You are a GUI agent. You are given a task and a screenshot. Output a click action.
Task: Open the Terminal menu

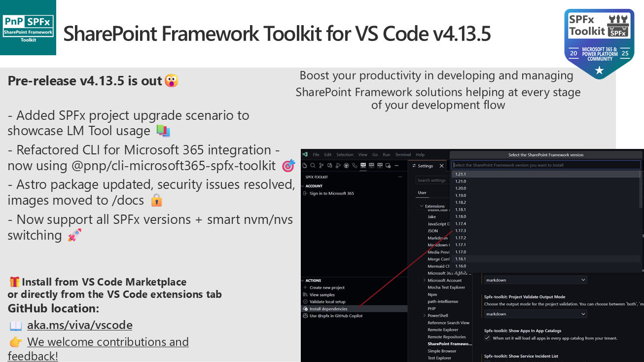click(x=402, y=154)
